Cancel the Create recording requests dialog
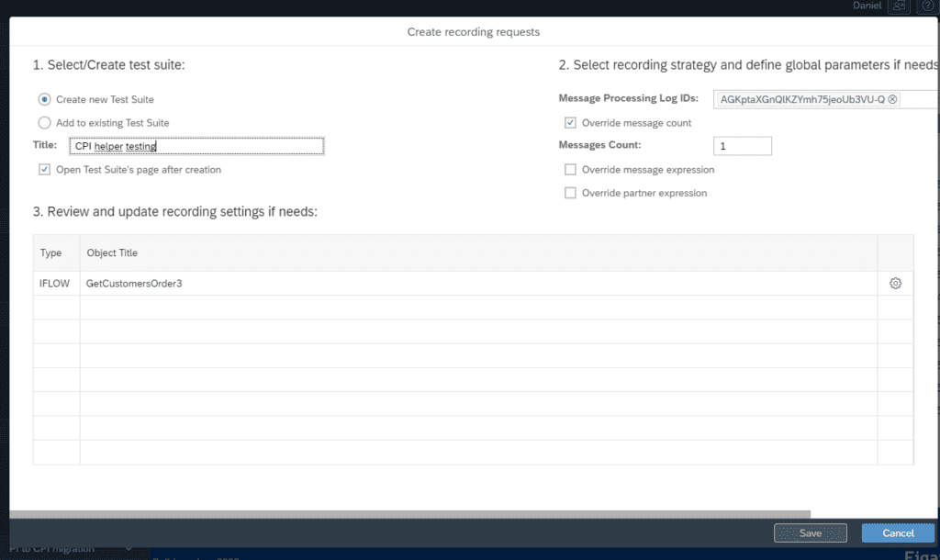Screen dimensions: 940x560 tap(898, 533)
